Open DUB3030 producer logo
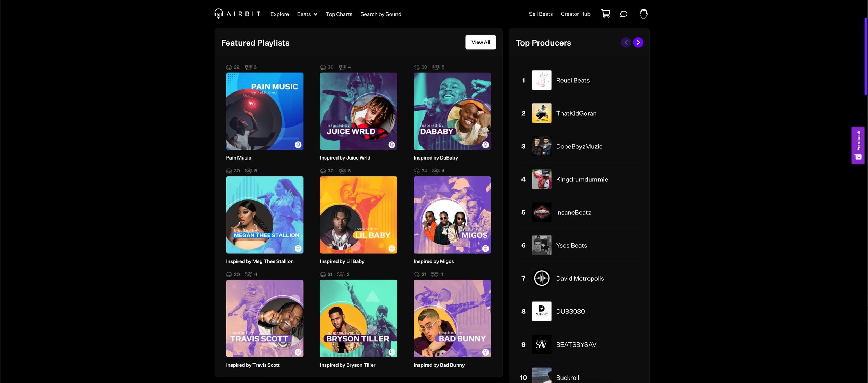Image resolution: width=868 pixels, height=383 pixels. 542,311
